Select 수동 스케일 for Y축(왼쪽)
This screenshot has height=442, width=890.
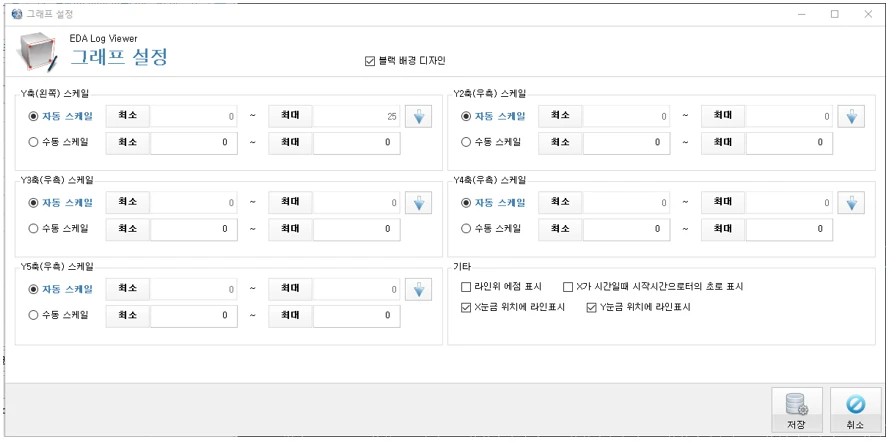[x=59, y=142]
